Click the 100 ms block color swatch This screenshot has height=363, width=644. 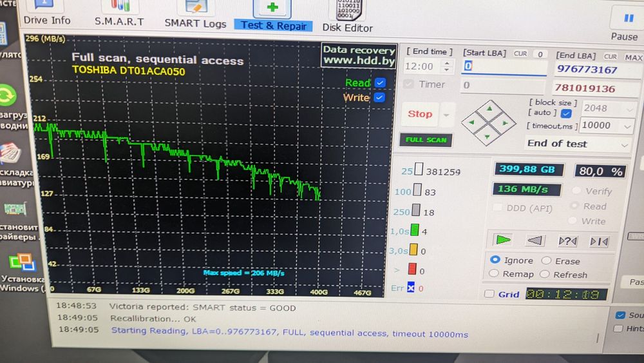pos(417,190)
